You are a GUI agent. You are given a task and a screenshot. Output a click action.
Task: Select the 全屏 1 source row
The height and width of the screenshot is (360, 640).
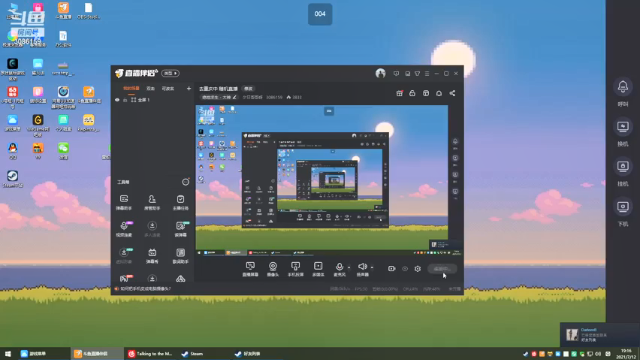[x=153, y=100]
